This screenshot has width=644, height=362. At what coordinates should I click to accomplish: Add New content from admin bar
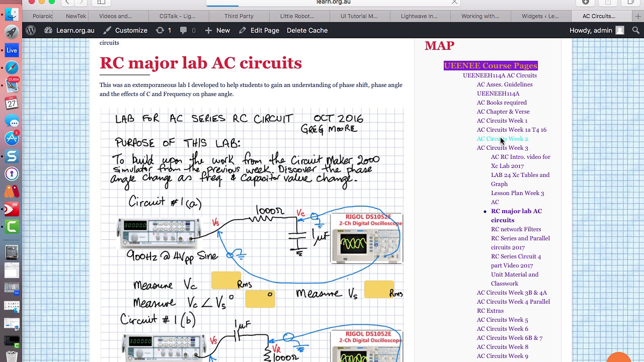pyautogui.click(x=217, y=30)
